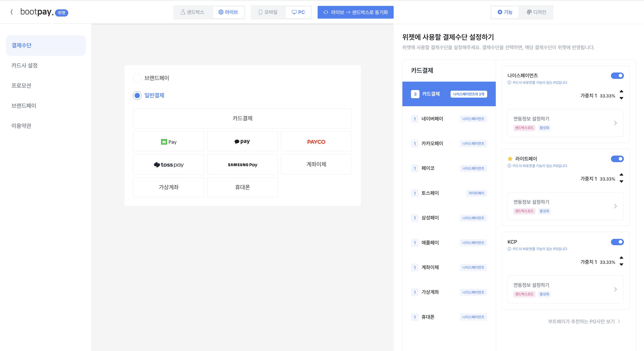The height and width of the screenshot is (351, 644).
Task: Click the toss pay payment icon
Action: (x=169, y=164)
